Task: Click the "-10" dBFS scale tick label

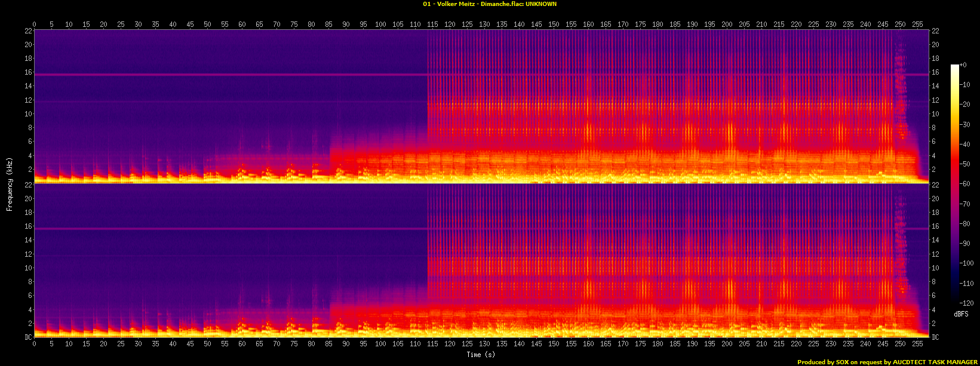Action: coord(965,84)
